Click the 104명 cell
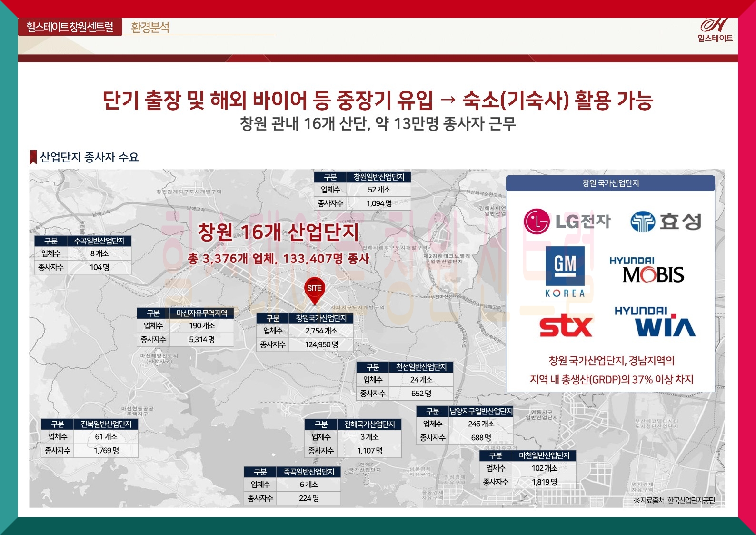Image resolution: width=756 pixels, height=535 pixels. [x=99, y=268]
